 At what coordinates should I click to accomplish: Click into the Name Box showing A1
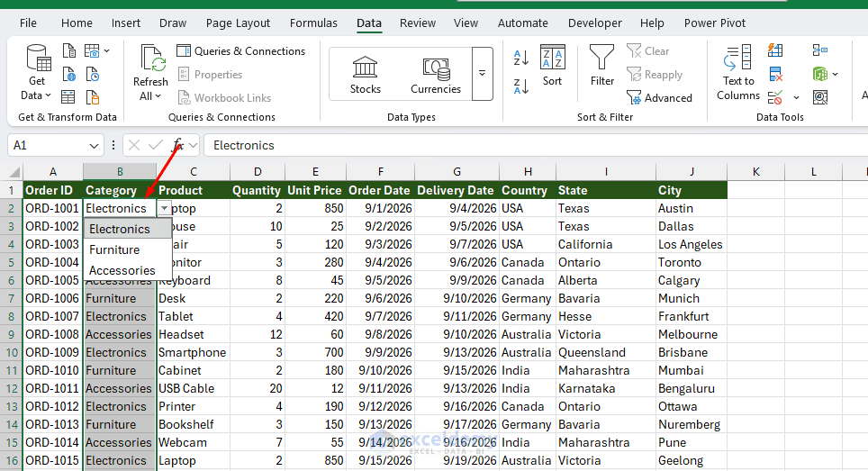(x=48, y=146)
